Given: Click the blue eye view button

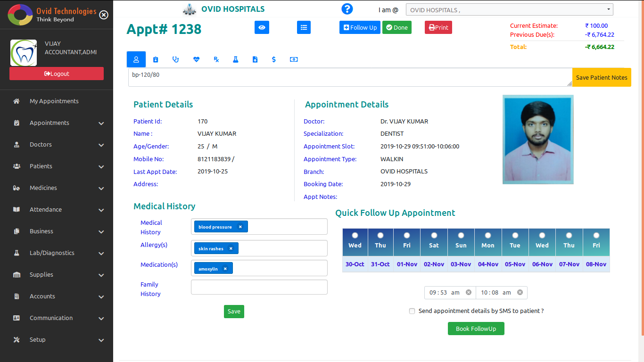Looking at the screenshot, I should (262, 27).
